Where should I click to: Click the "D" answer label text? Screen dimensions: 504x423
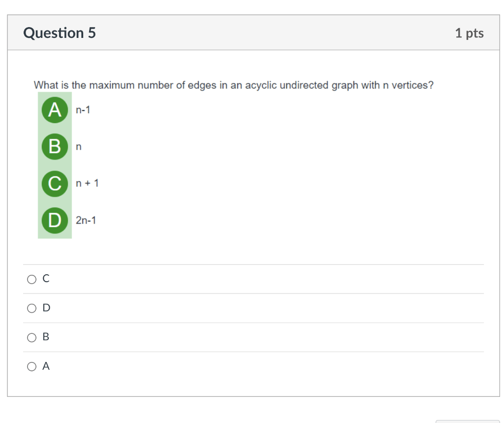coord(46,308)
